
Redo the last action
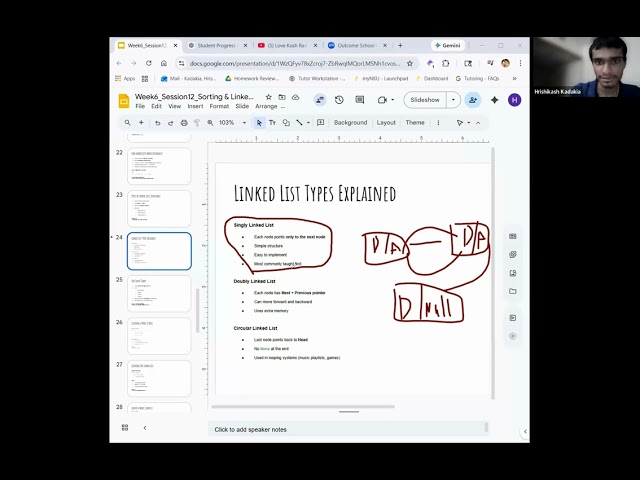(x=171, y=123)
